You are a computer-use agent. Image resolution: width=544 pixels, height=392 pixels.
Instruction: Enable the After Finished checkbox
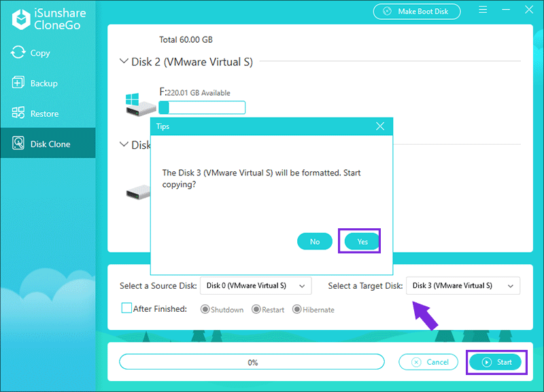tap(126, 308)
